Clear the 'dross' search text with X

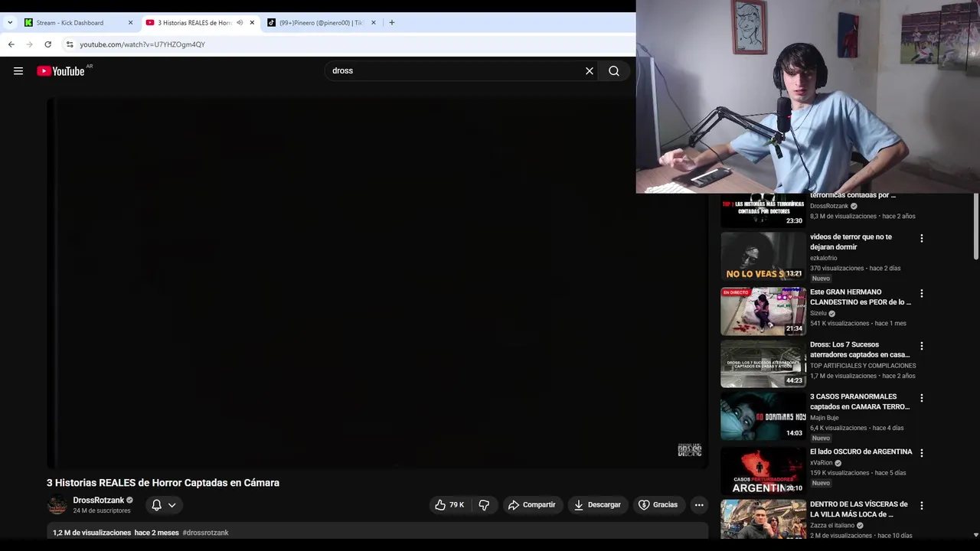tap(590, 71)
